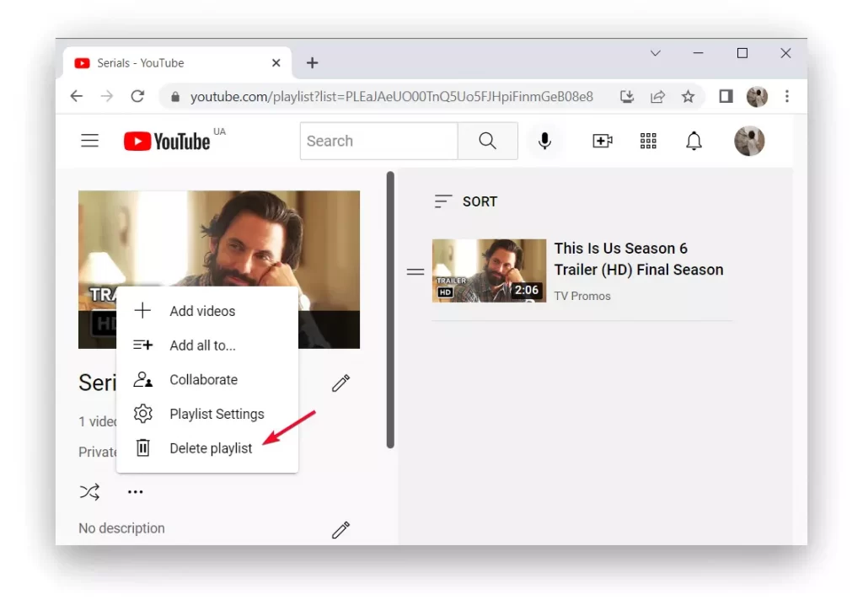
Task: Open the SORT options
Action: click(x=465, y=201)
